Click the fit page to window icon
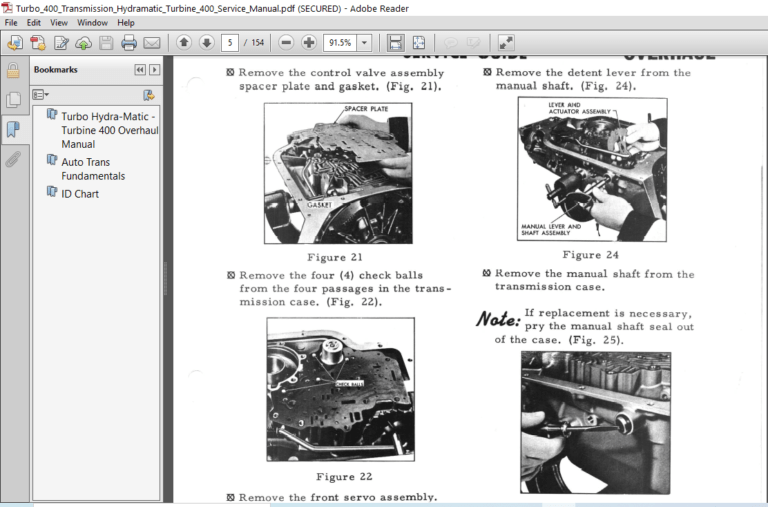The width and height of the screenshot is (768, 507). pos(419,43)
